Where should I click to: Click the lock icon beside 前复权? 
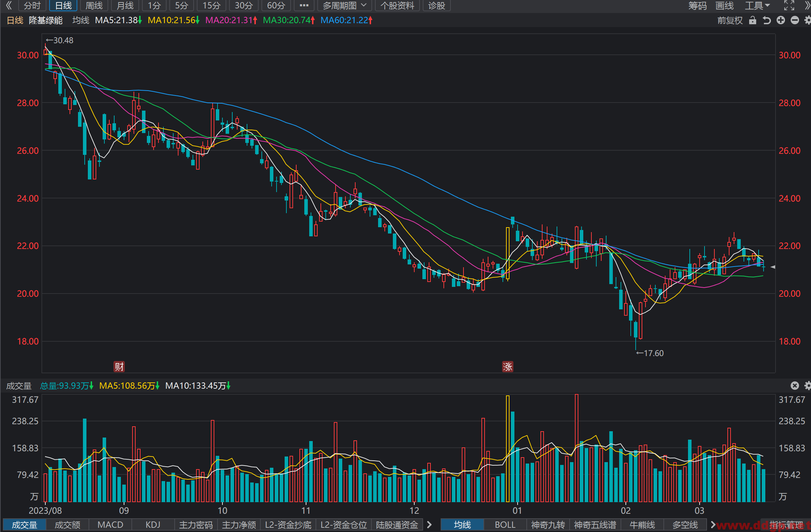point(752,20)
